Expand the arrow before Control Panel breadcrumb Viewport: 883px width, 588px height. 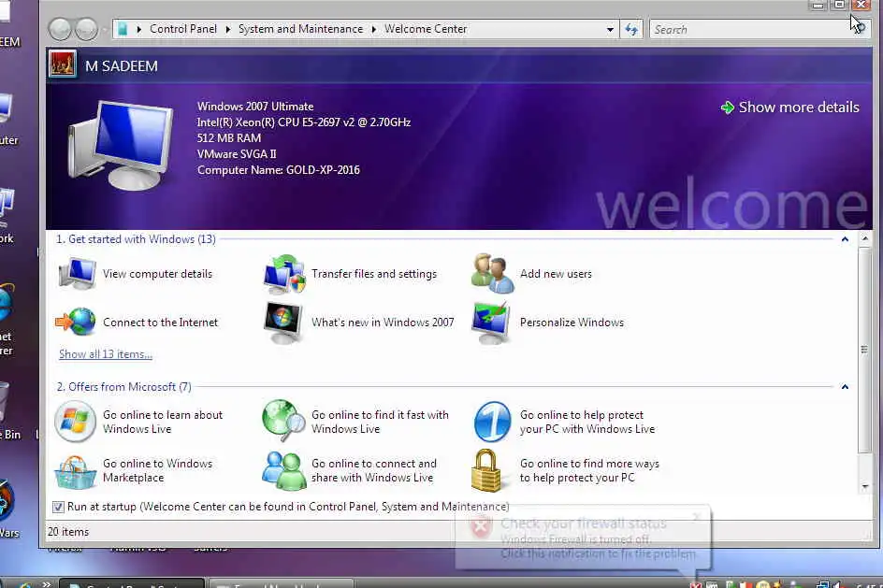[x=138, y=29]
